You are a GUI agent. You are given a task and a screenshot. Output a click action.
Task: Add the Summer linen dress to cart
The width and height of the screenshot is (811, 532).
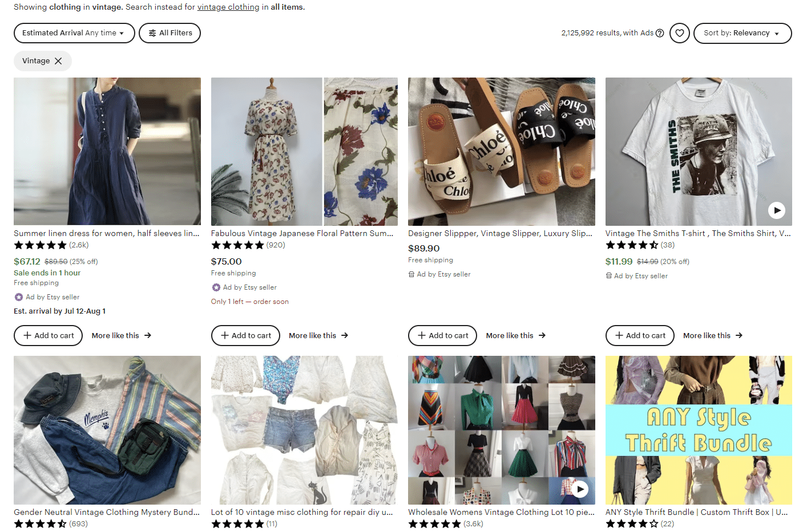click(x=49, y=335)
